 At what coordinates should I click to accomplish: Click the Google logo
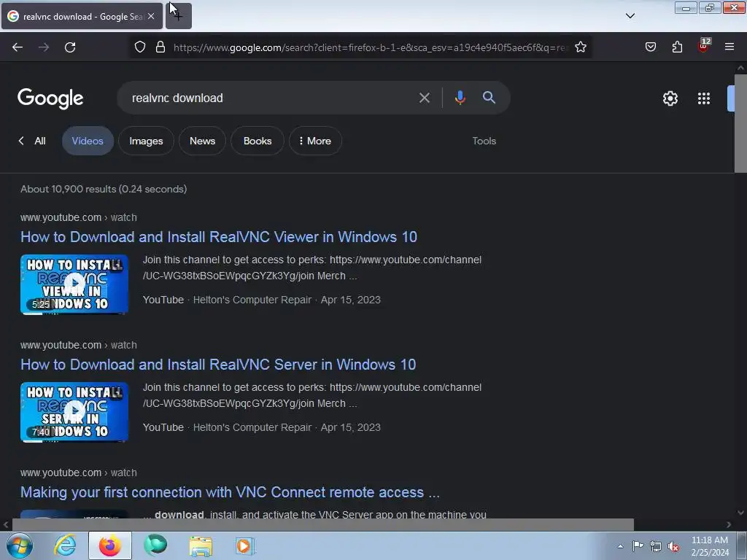[50, 99]
